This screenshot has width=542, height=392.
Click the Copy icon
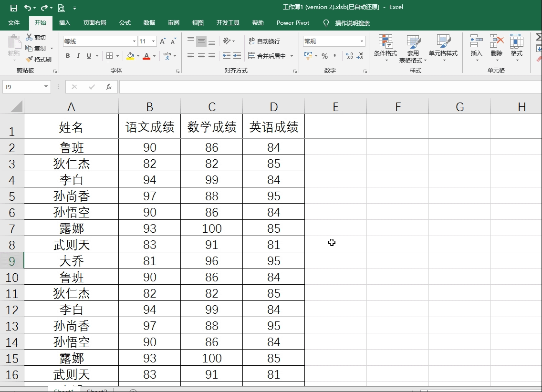click(x=29, y=48)
